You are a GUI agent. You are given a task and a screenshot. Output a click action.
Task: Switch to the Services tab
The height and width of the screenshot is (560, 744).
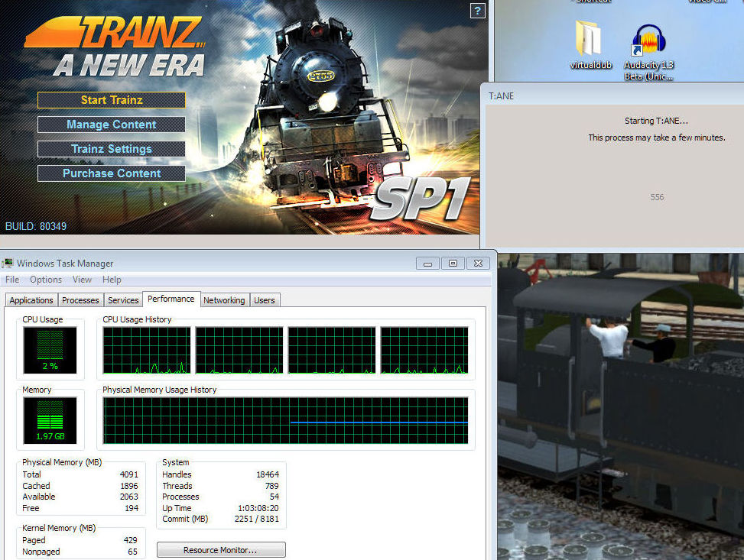123,300
